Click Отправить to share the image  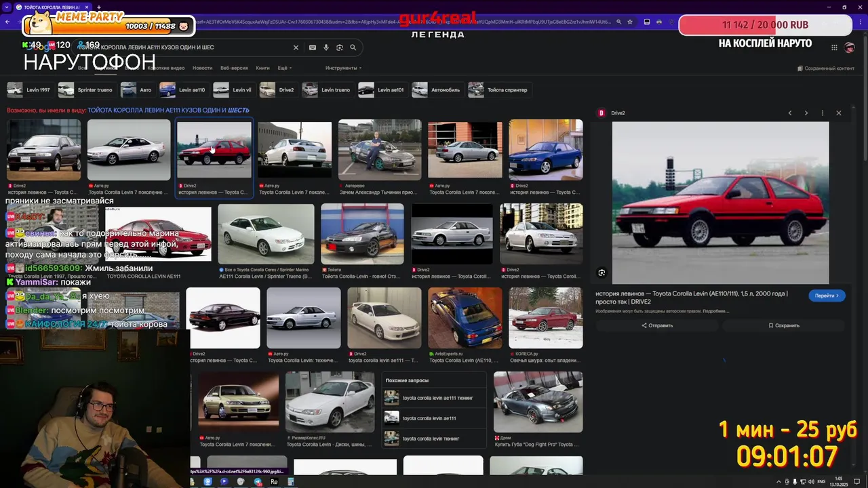(x=657, y=325)
